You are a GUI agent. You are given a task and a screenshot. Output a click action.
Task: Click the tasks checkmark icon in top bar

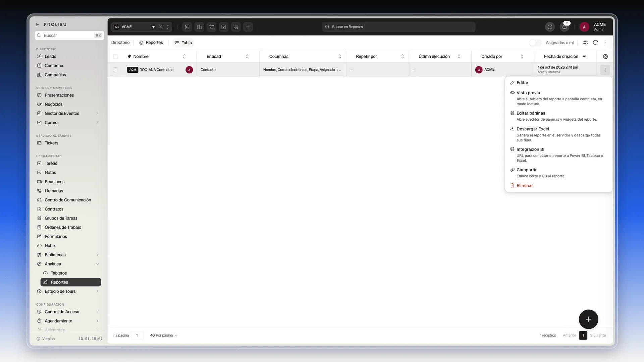pos(224,27)
